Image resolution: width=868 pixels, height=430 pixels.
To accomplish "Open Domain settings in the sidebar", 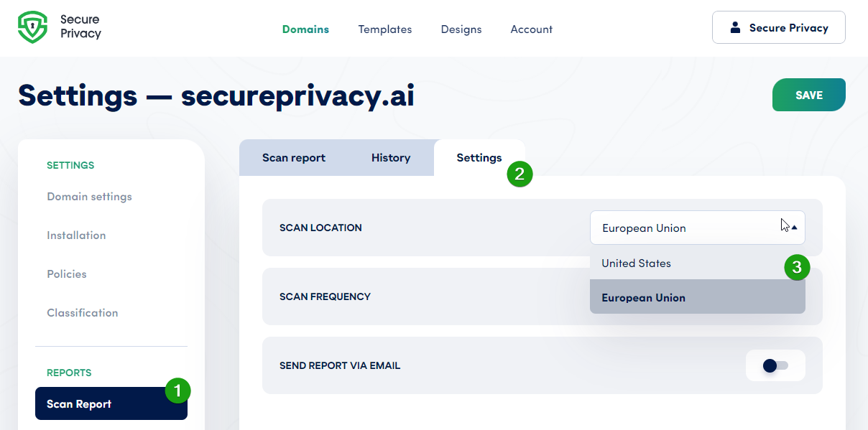I will pos(88,196).
